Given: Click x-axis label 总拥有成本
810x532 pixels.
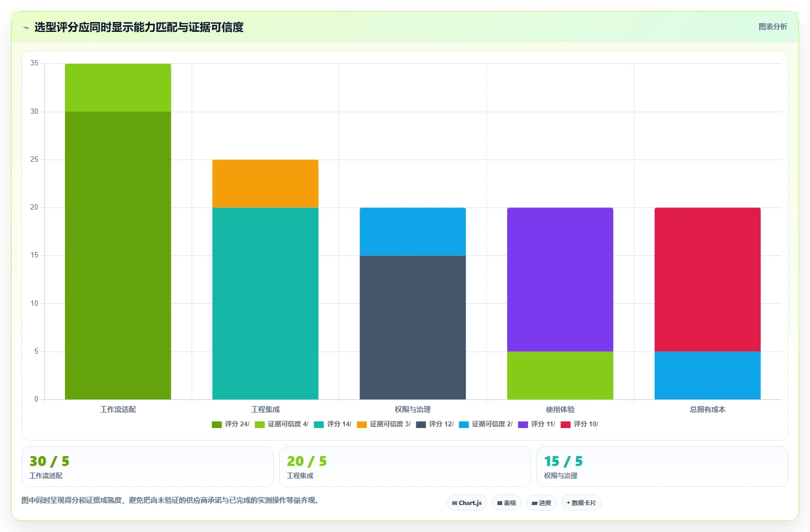Looking at the screenshot, I should (708, 409).
